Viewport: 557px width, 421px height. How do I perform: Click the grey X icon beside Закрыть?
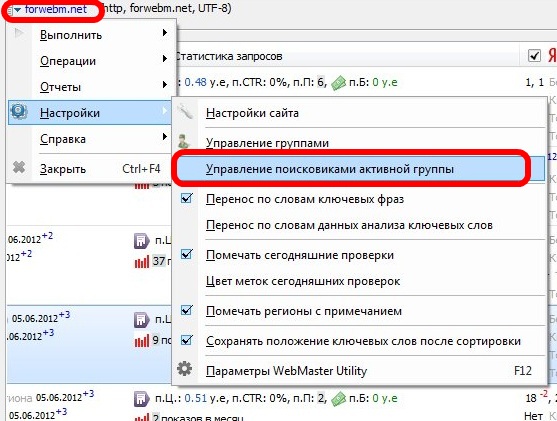point(19,167)
